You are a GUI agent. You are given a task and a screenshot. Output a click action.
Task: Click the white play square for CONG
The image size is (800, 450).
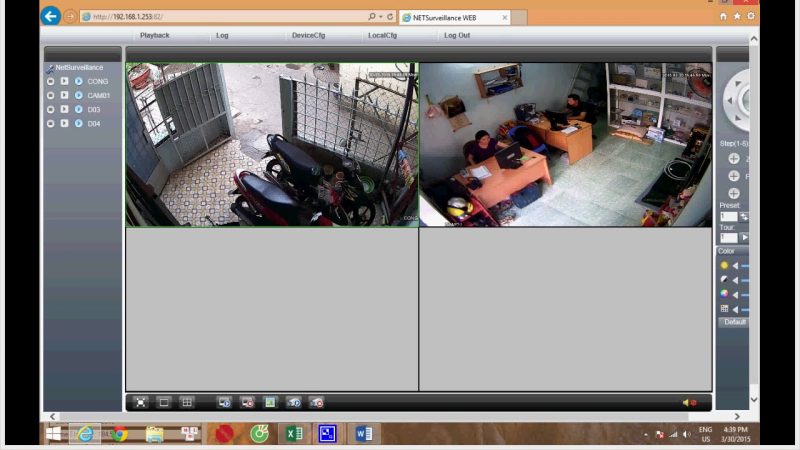[x=64, y=81]
